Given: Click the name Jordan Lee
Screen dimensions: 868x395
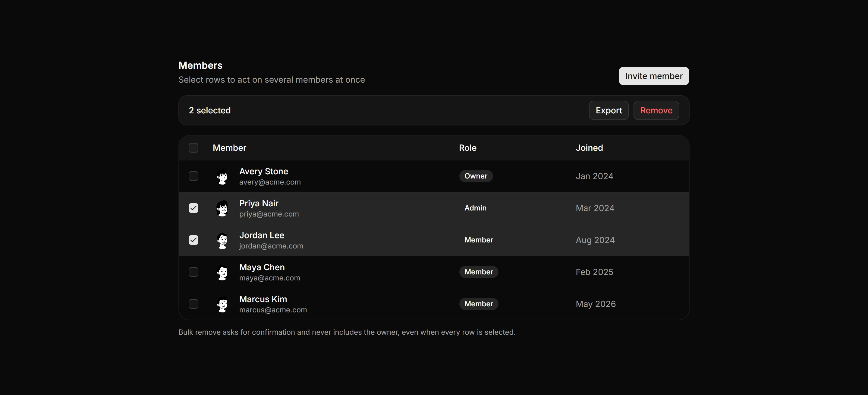Looking at the screenshot, I should (262, 235).
